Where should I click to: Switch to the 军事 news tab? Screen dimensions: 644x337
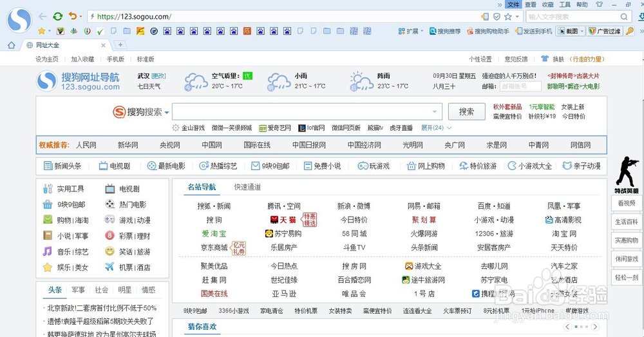[x=78, y=290]
